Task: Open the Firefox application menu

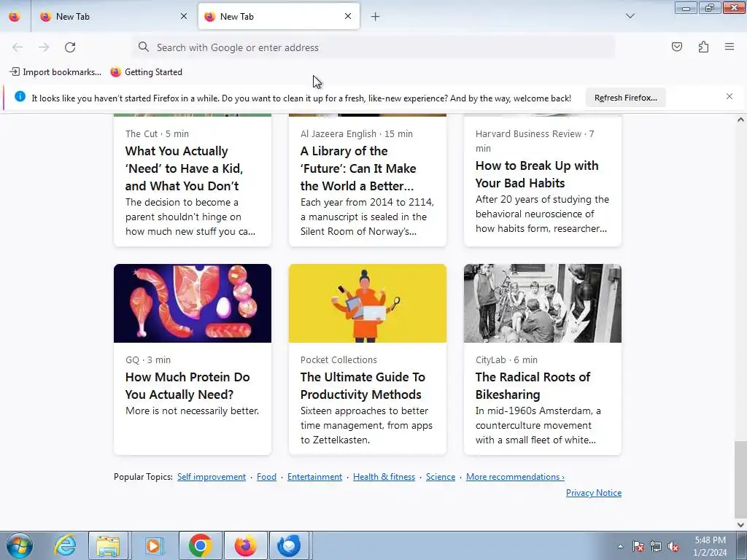Action: (x=729, y=47)
